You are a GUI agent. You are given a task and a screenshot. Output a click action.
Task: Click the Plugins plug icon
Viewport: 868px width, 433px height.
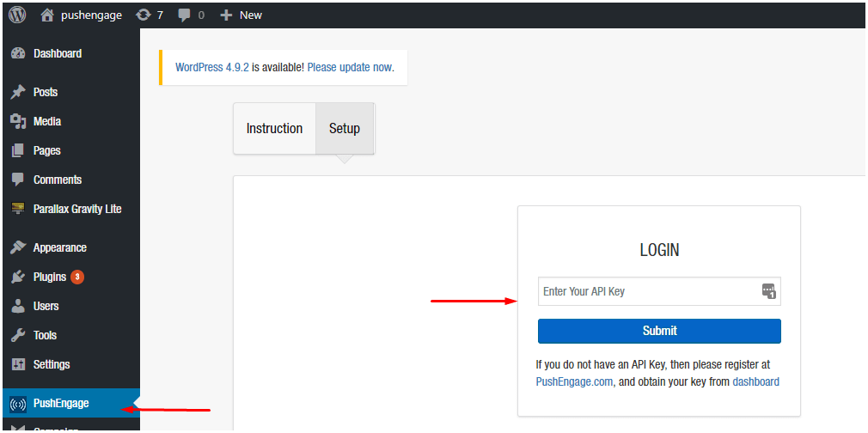pos(18,277)
